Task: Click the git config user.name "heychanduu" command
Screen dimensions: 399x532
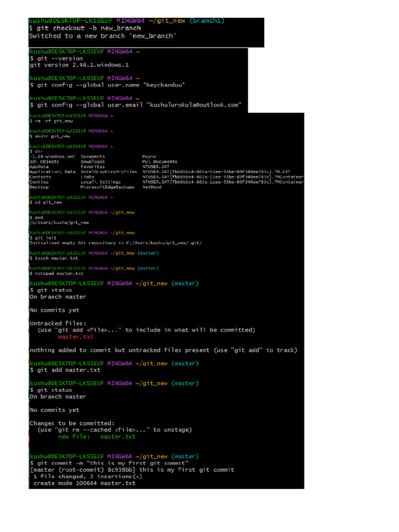Action: click(108, 85)
